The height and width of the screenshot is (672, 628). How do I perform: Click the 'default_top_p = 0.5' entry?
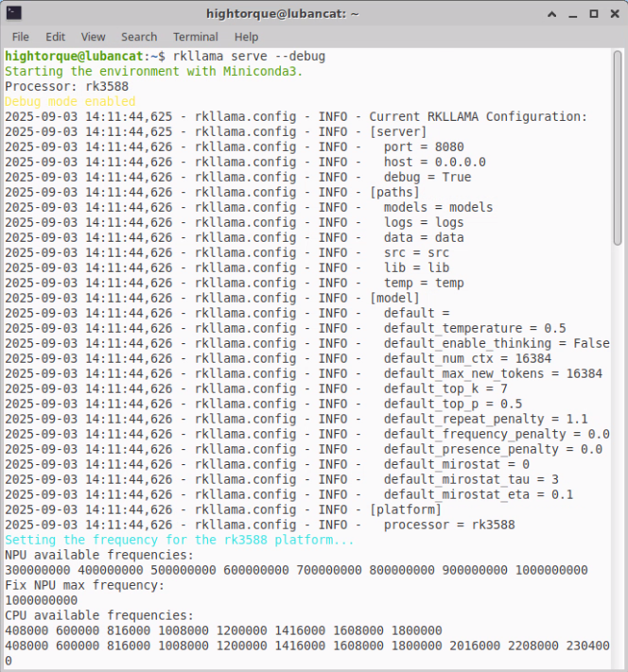click(x=453, y=404)
